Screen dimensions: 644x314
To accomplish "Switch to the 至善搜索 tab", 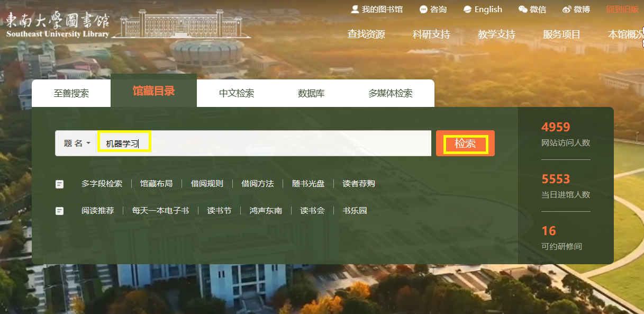I will [71, 93].
